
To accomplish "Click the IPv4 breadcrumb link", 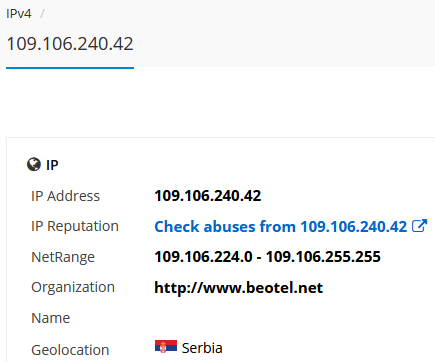I will tap(19, 14).
